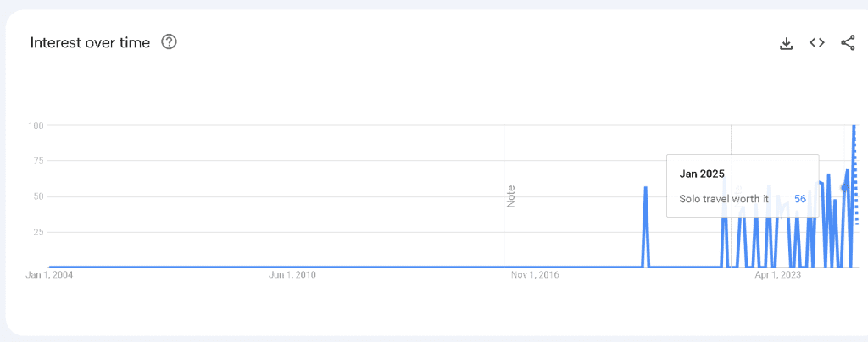Click the Jan 1, 2004 axis label
Screen dimensions: 868x342
coord(49,274)
